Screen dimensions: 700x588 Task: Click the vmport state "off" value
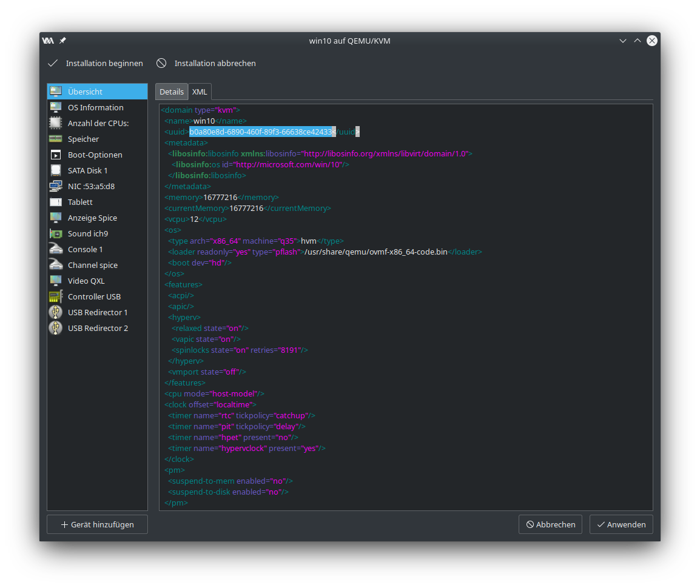coord(229,372)
